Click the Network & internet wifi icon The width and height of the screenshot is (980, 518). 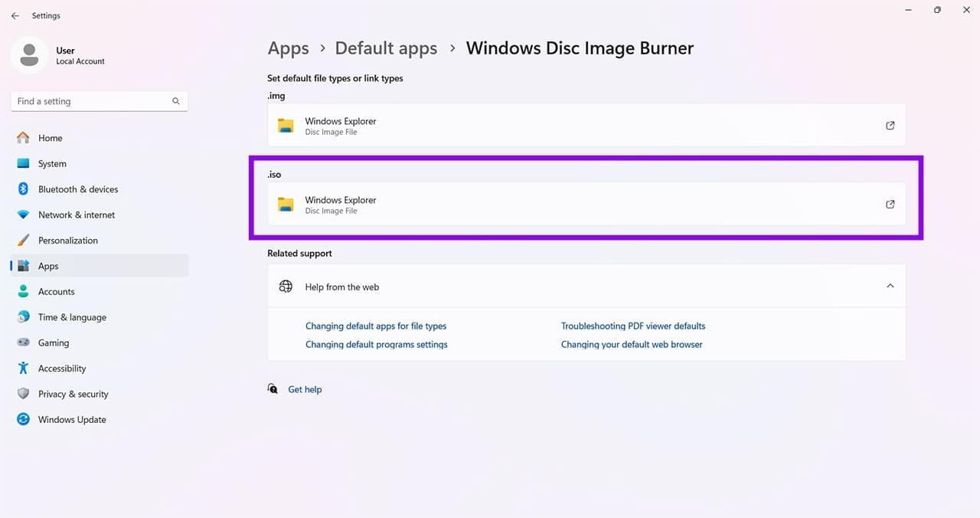[x=24, y=215]
